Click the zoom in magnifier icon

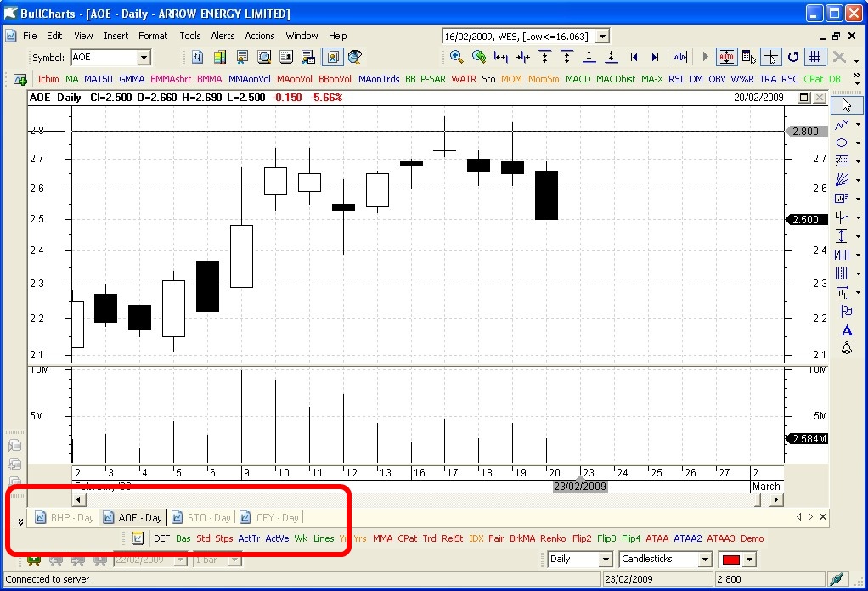(x=456, y=56)
